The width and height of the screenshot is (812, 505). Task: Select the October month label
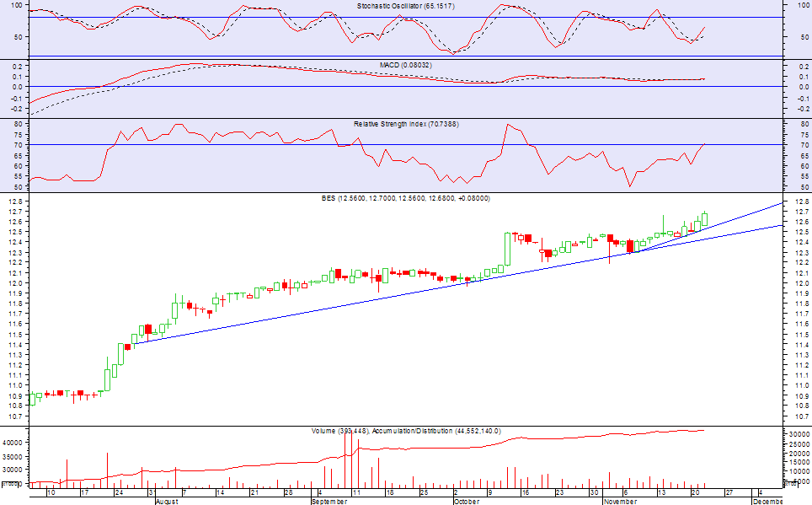pyautogui.click(x=467, y=502)
